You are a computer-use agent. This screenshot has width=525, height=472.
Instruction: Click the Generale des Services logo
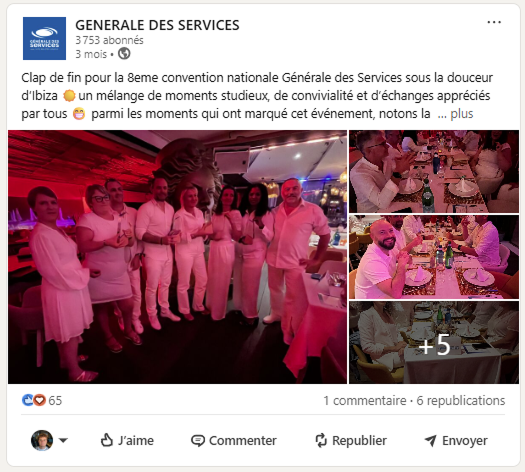[44, 38]
